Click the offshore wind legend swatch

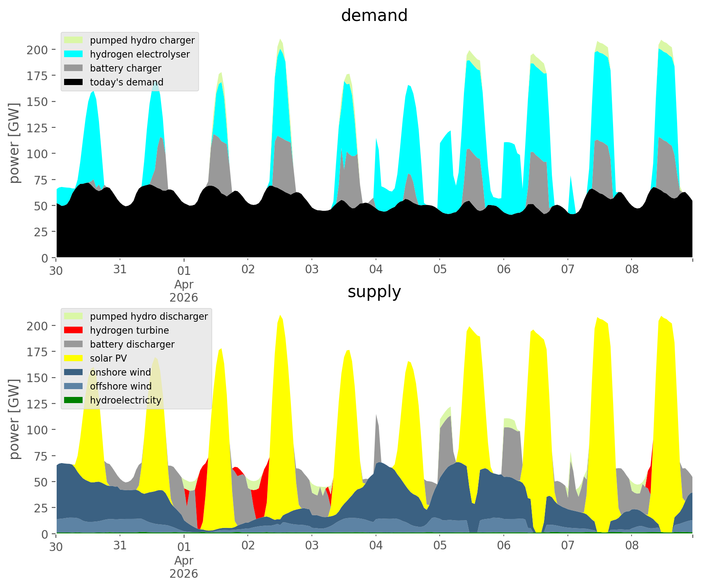pos(74,386)
